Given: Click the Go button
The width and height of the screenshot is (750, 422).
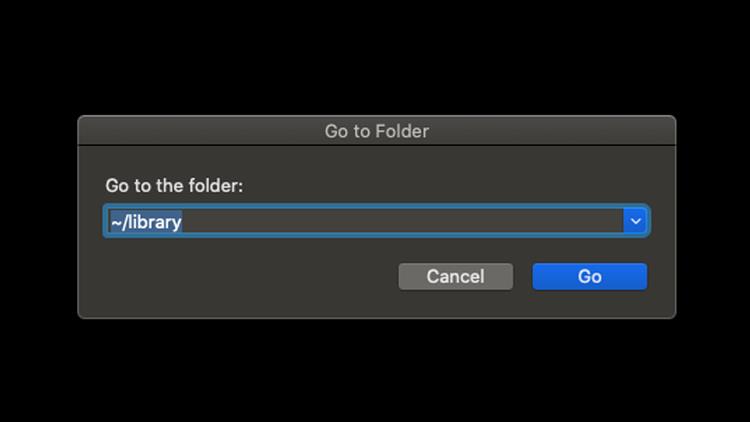Looking at the screenshot, I should click(589, 277).
